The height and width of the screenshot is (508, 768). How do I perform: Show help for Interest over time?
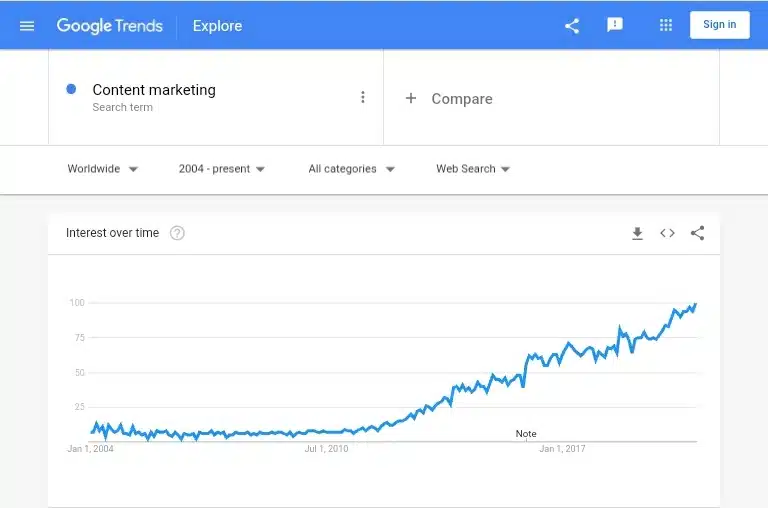click(x=177, y=233)
